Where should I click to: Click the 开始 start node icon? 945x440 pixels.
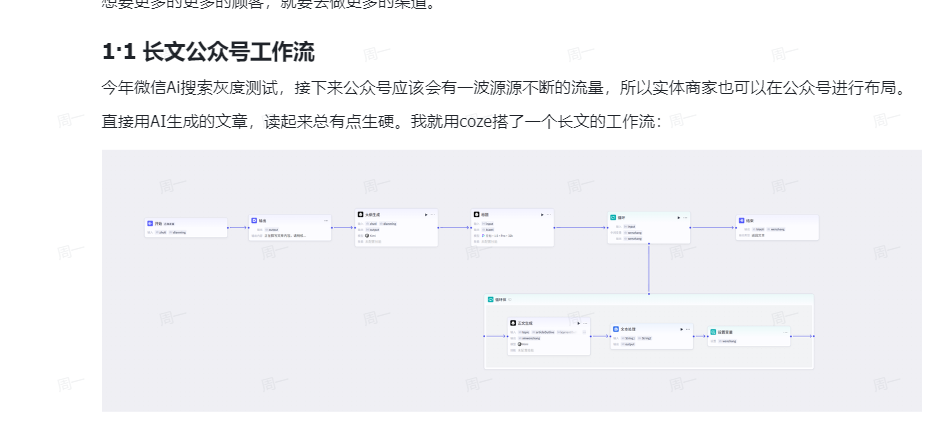[x=150, y=223]
